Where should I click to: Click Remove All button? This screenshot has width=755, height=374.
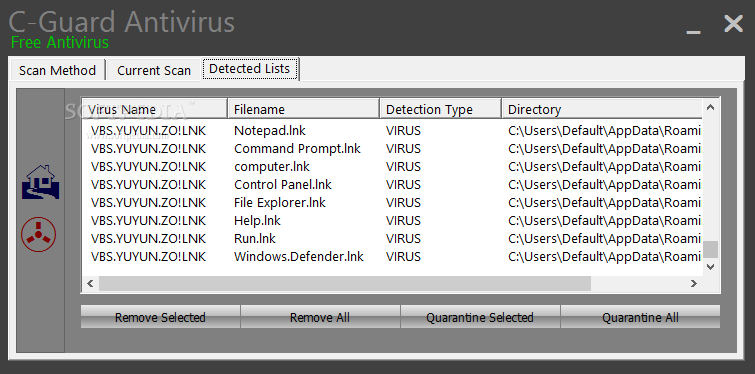click(x=320, y=317)
